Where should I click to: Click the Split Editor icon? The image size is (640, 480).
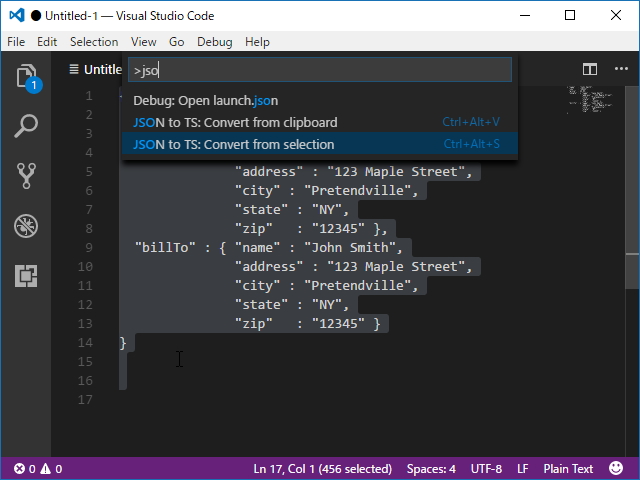point(590,69)
